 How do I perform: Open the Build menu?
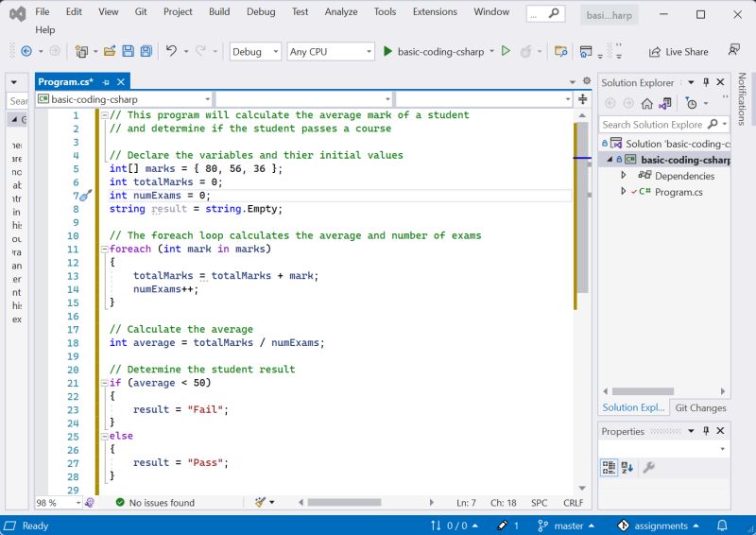point(219,11)
